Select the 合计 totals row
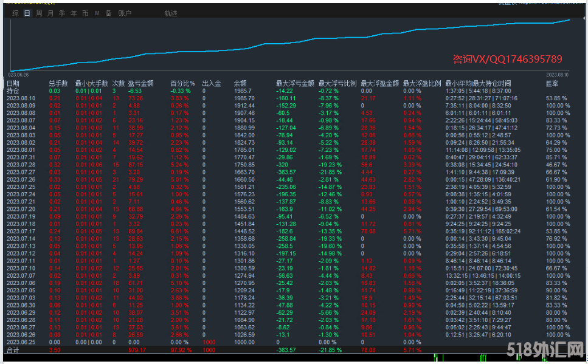588x364 pixels. [13, 350]
